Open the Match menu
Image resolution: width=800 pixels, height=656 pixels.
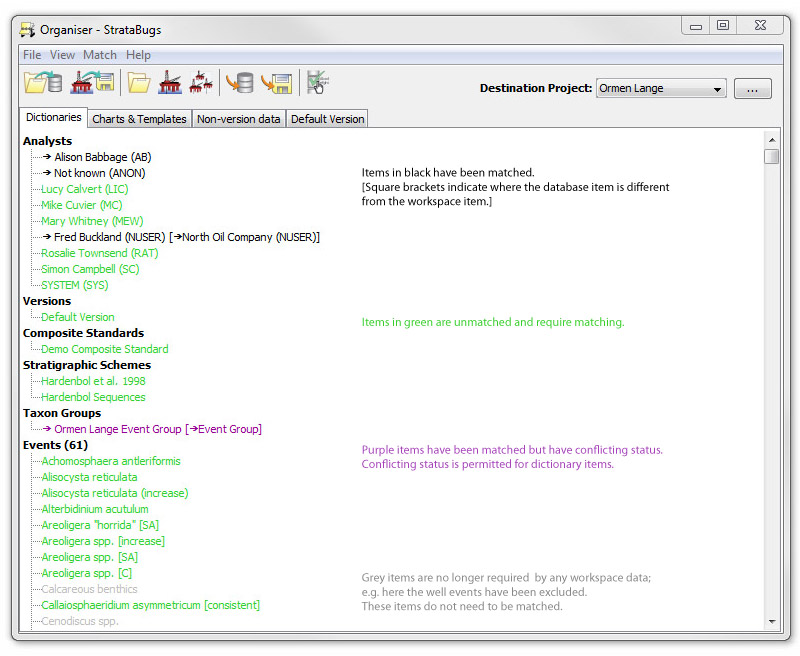coord(100,55)
